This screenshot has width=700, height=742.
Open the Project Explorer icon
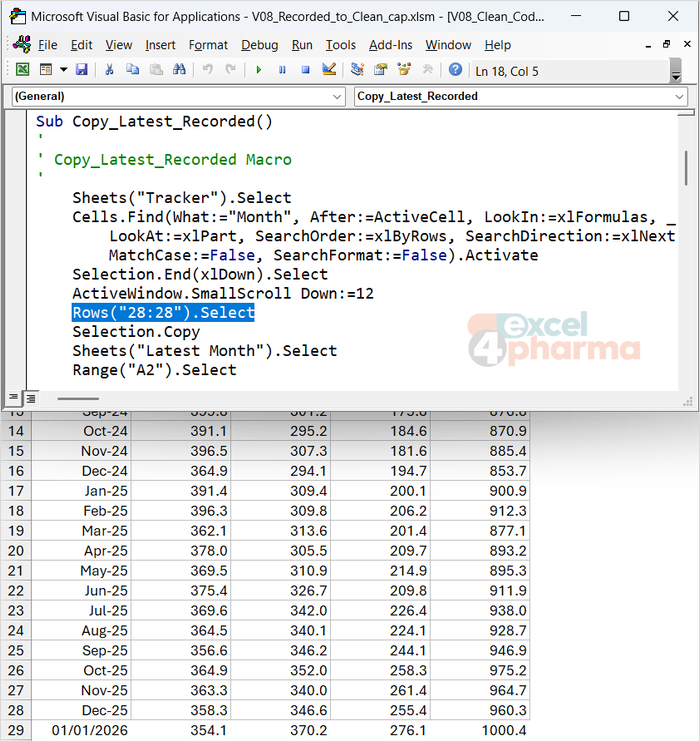coord(357,70)
